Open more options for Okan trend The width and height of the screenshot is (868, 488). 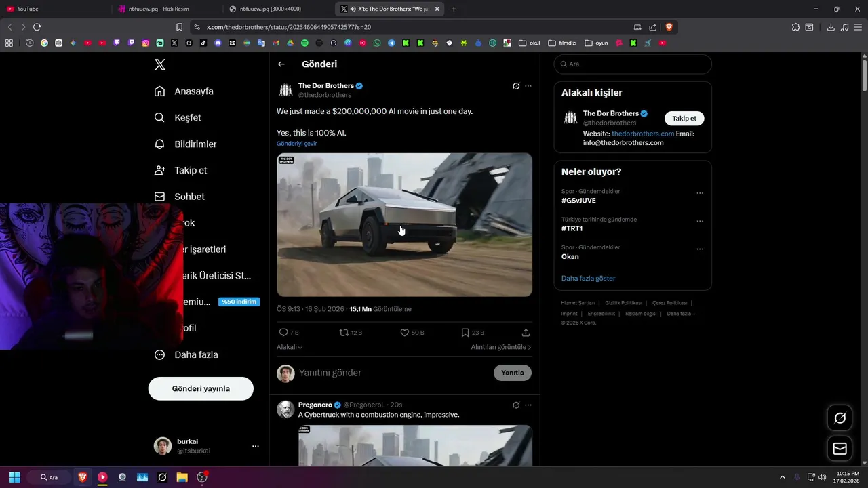click(x=700, y=249)
